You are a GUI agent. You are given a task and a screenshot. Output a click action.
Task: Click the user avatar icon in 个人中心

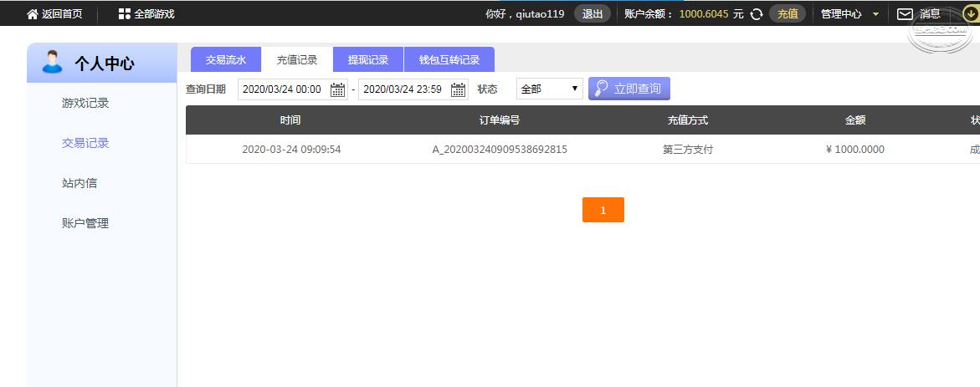[x=53, y=62]
